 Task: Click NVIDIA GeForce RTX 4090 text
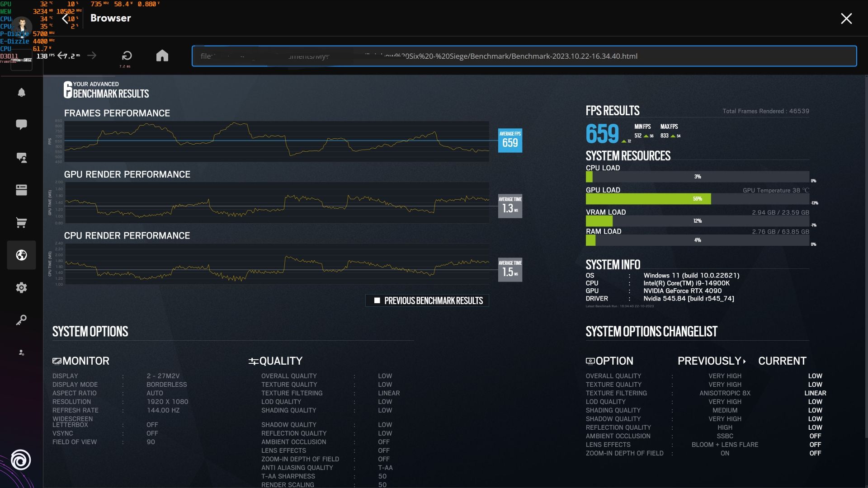coord(683,291)
